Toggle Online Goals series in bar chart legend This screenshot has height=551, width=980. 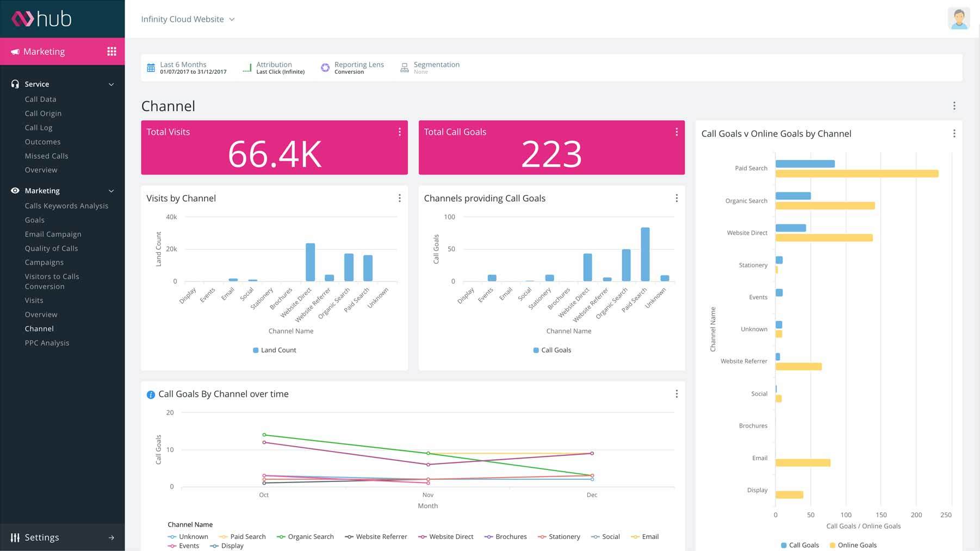tap(852, 545)
